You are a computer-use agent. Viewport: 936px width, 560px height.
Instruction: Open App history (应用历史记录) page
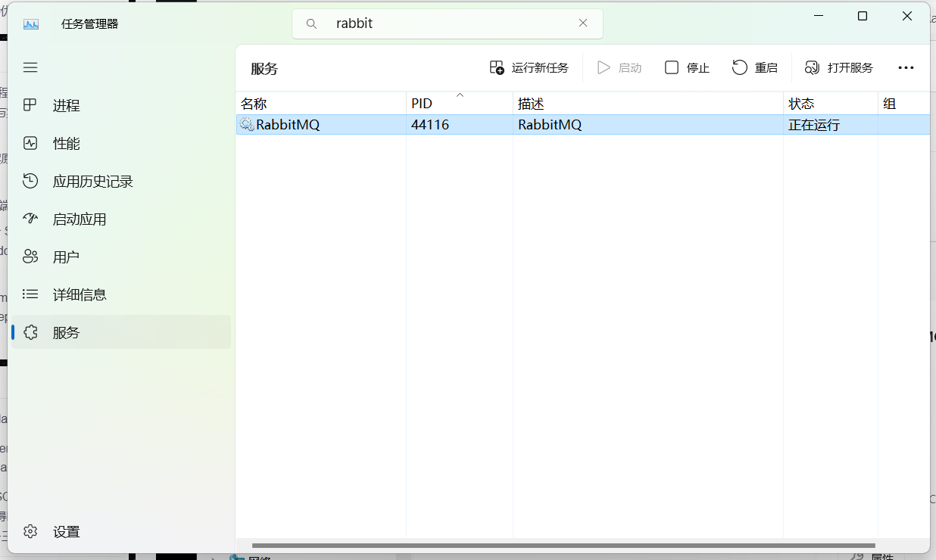tap(121, 182)
